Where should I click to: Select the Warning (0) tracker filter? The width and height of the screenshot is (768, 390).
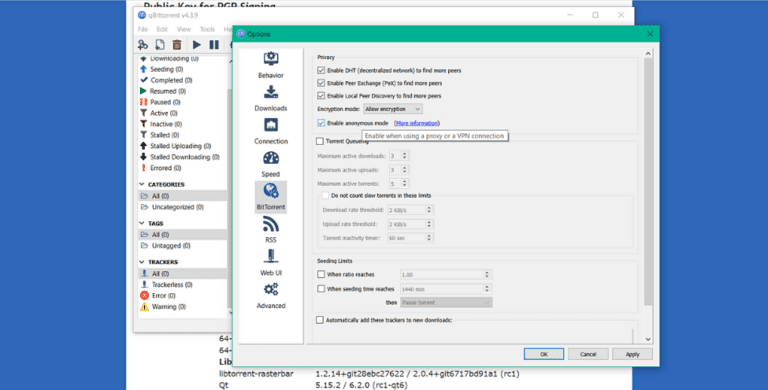coord(163,307)
